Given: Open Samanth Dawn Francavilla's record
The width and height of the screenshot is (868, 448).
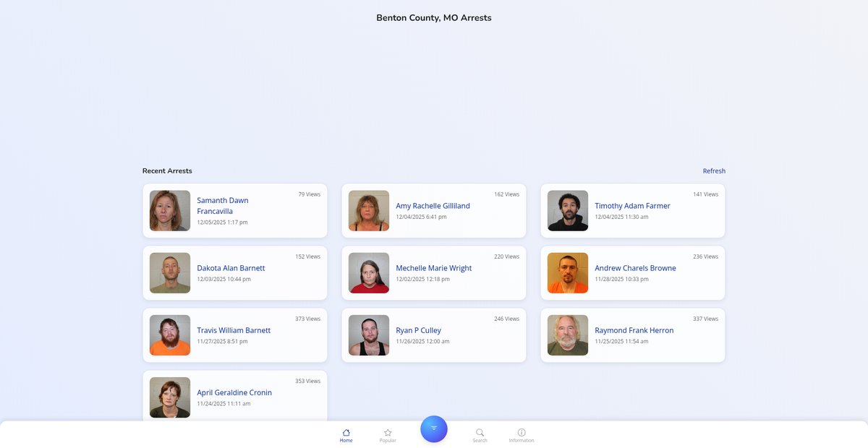Looking at the screenshot, I should (235, 211).
